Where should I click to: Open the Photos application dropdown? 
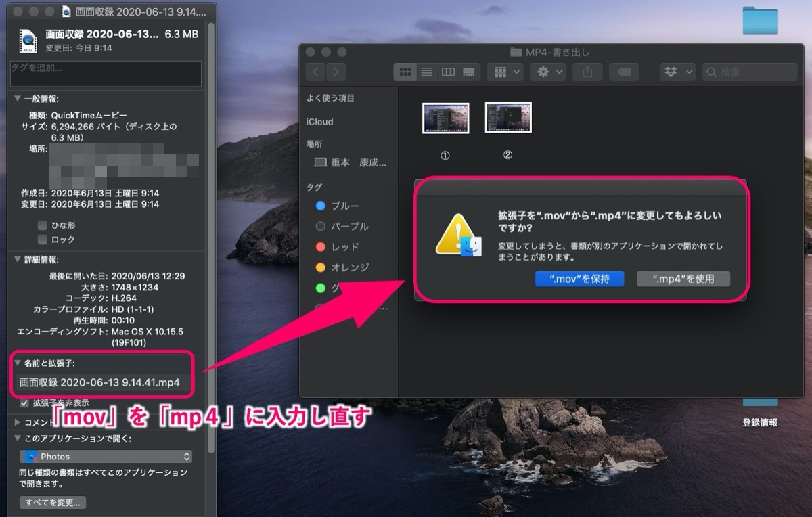pyautogui.click(x=106, y=457)
